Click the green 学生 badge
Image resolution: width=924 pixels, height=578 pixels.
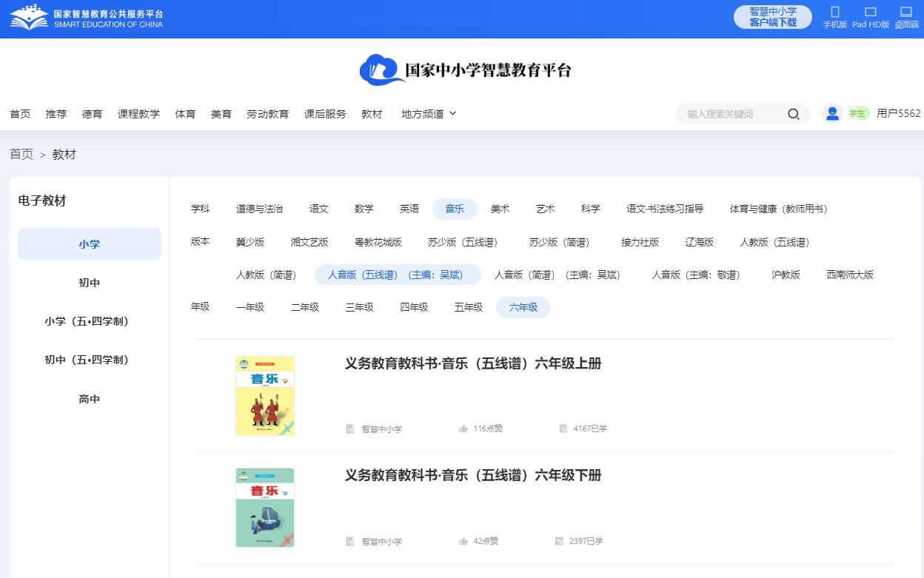click(857, 113)
